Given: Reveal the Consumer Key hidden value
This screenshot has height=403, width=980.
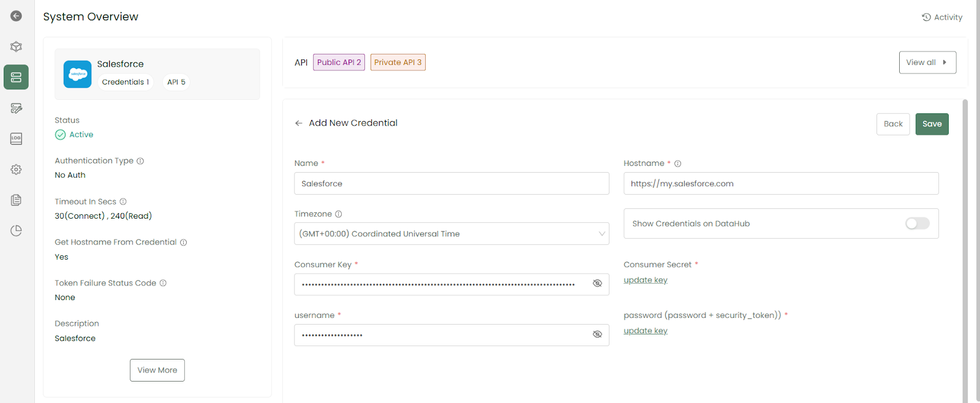Looking at the screenshot, I should click(597, 284).
